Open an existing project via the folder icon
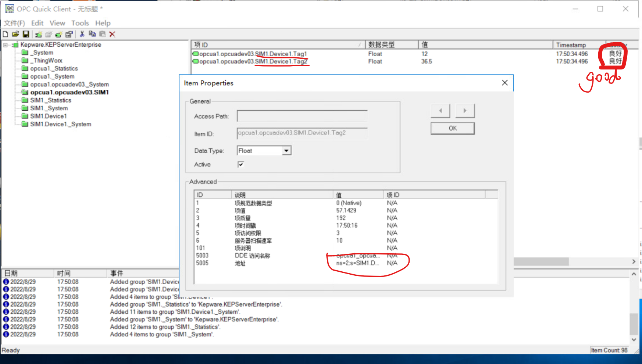 [x=15, y=34]
